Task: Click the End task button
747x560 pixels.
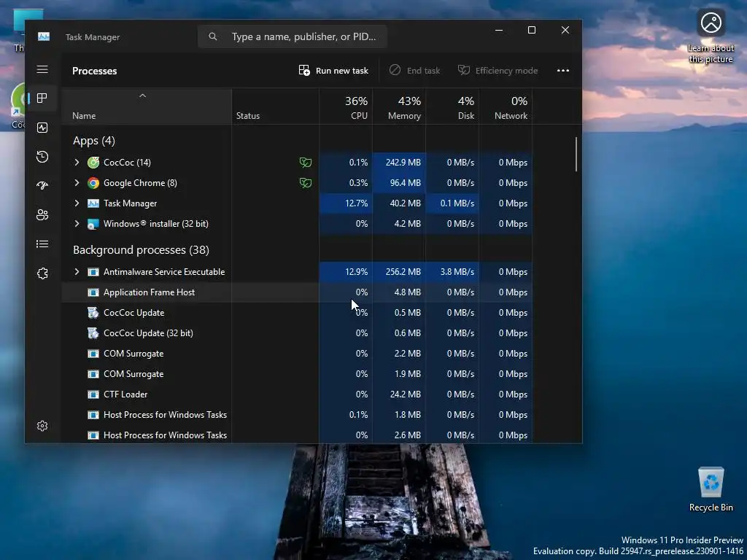Action: [x=414, y=71]
